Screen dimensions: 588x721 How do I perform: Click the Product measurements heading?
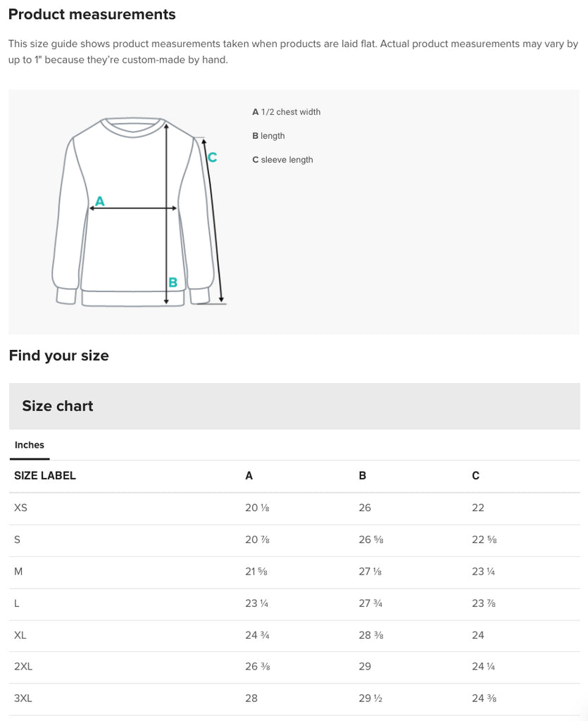click(x=92, y=14)
